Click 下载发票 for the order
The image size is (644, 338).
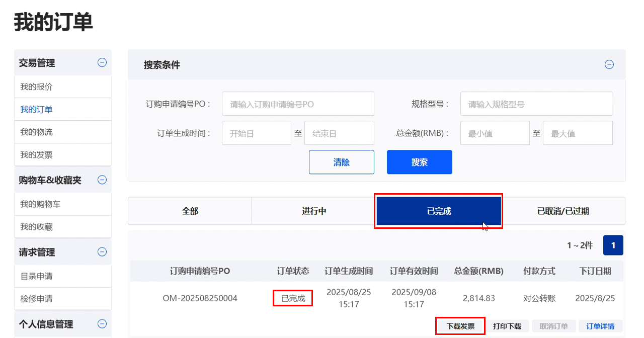click(460, 326)
